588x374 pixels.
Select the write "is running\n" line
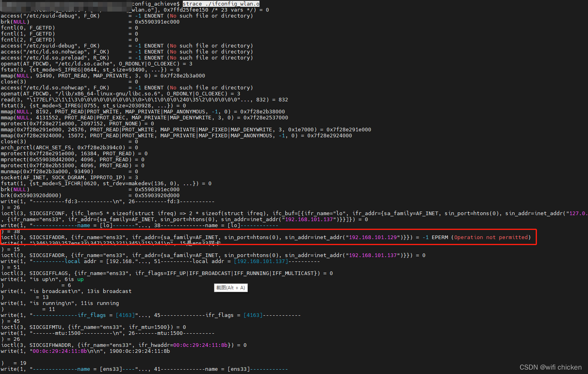point(60,303)
